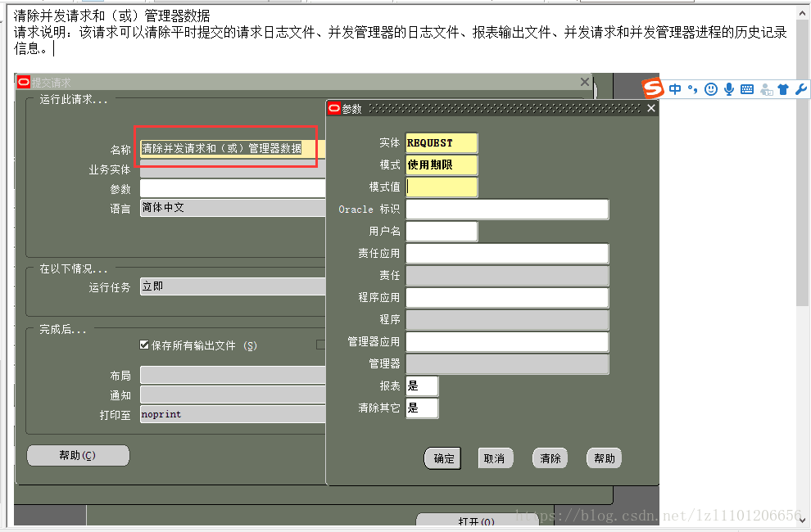Click the Oracle logo on the 参数 title bar

coord(333,107)
